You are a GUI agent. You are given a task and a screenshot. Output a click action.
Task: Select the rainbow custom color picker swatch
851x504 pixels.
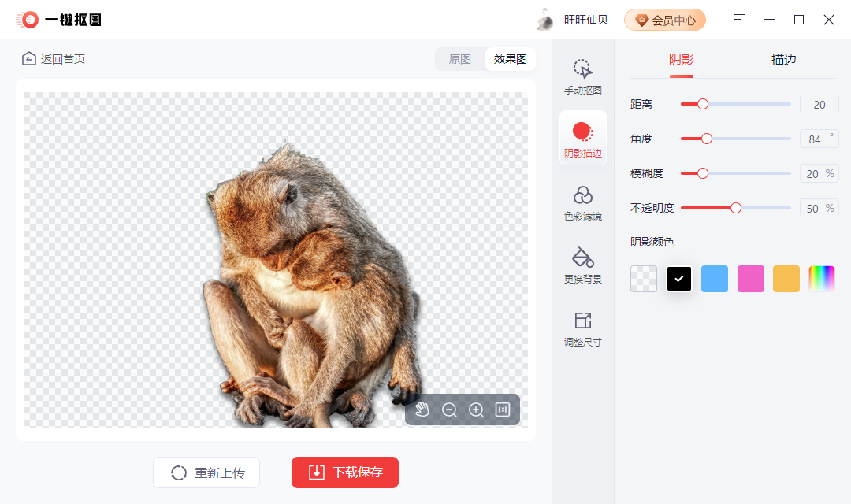[x=821, y=278]
